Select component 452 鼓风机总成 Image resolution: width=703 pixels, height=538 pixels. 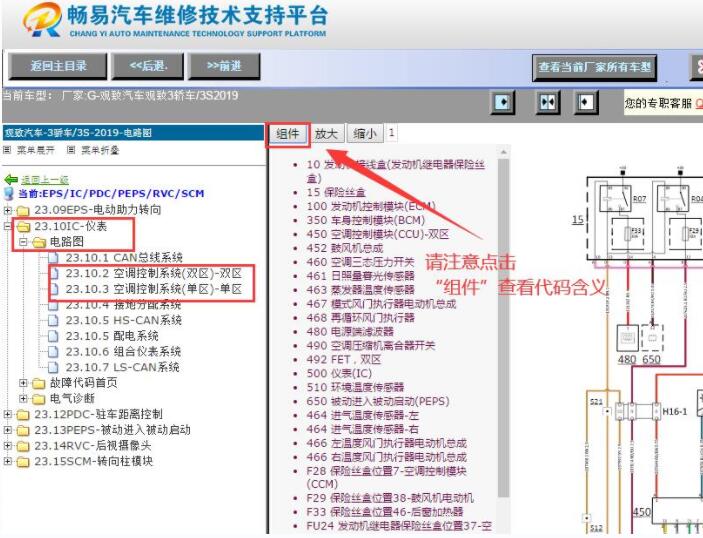pyautogui.click(x=345, y=248)
